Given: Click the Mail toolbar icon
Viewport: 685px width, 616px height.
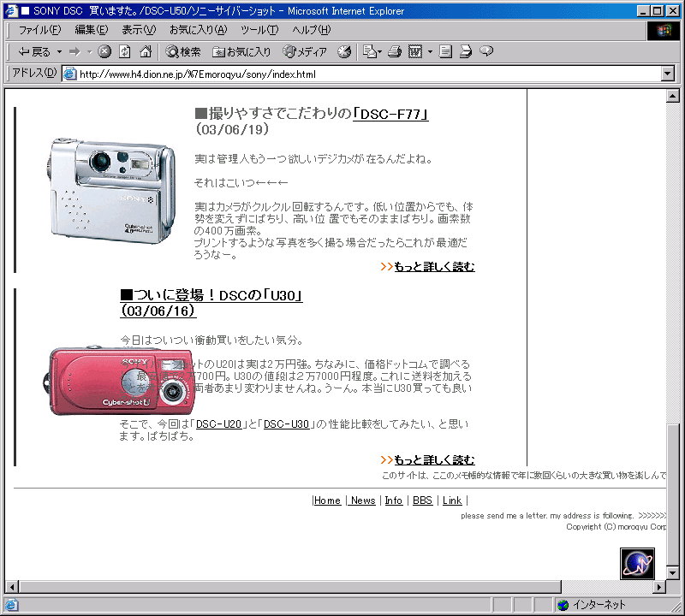Looking at the screenshot, I should (x=372, y=52).
